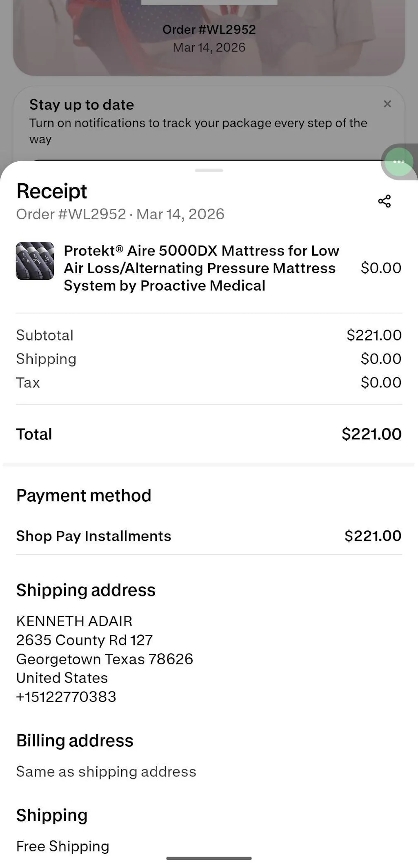Tap the home indicator bar at bottom
418x868 pixels.
click(x=209, y=859)
